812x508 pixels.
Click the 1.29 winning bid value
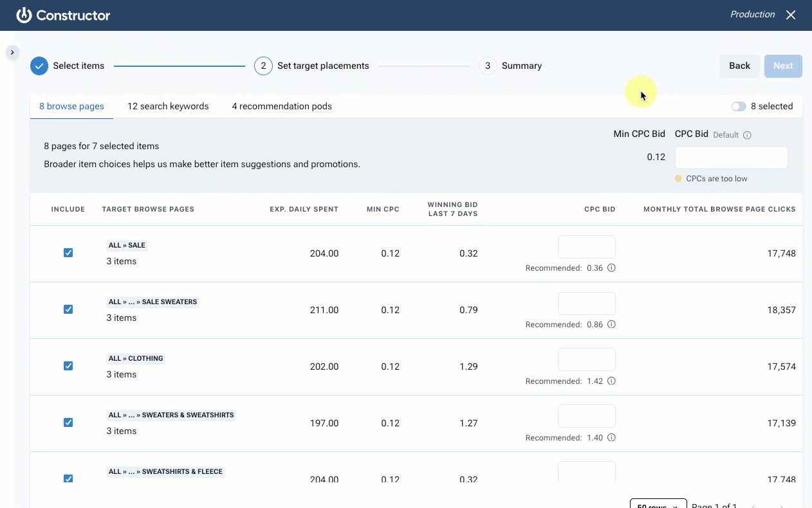click(468, 367)
